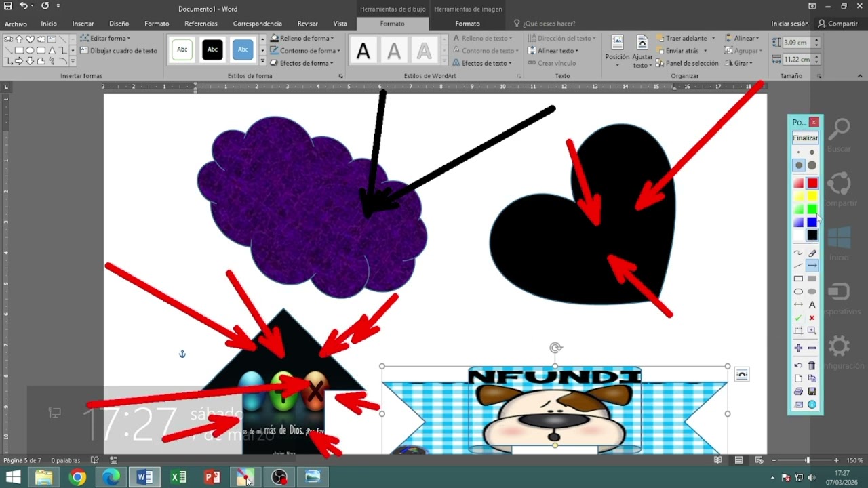This screenshot has height=488, width=868.
Task: Click the magnifier zoom tool in pointer panel
Action: click(812, 331)
